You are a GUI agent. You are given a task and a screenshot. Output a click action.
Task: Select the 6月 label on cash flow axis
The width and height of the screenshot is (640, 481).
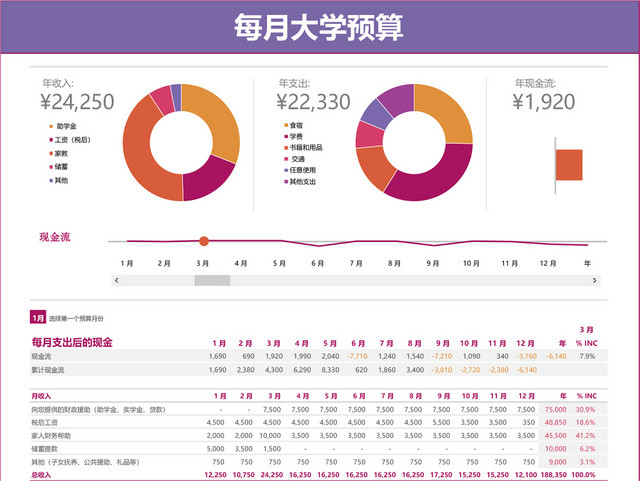point(318,263)
